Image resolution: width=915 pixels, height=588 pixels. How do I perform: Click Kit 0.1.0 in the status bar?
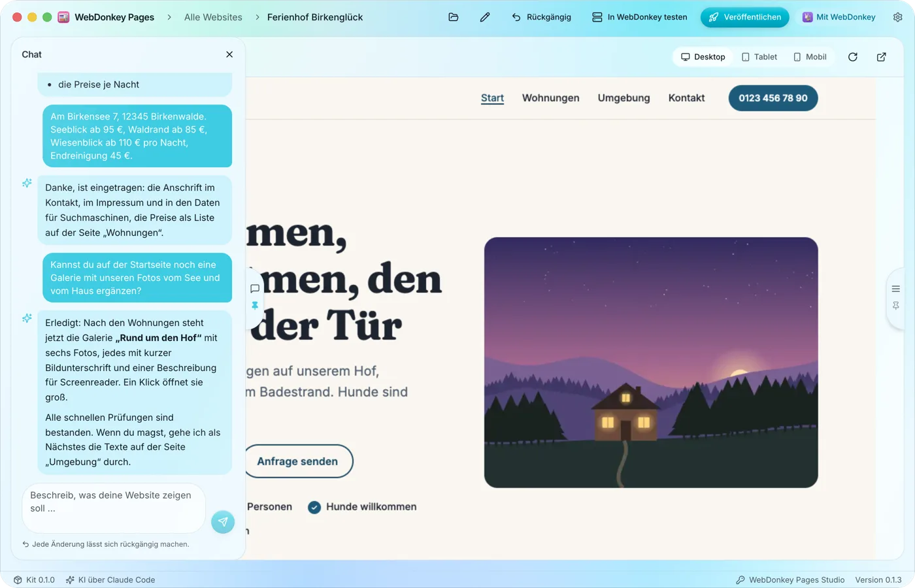coord(34,580)
